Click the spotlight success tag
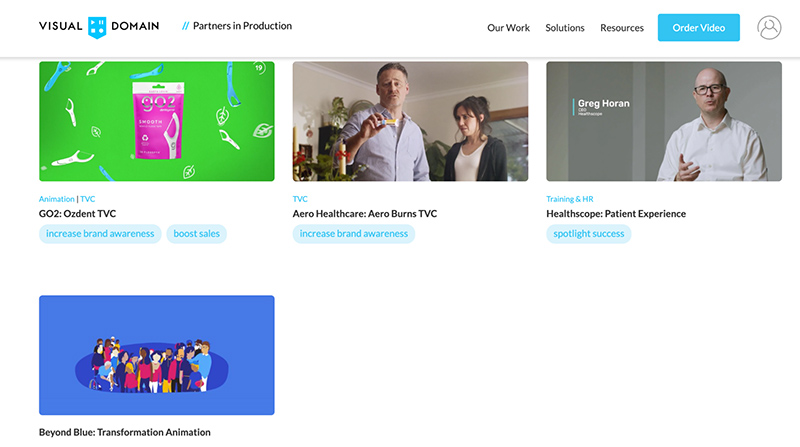 coord(589,234)
